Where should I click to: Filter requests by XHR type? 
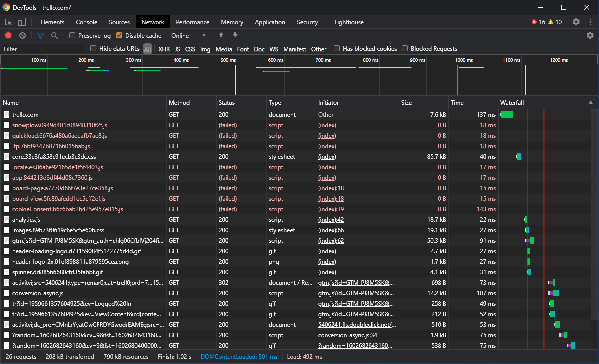pos(164,49)
